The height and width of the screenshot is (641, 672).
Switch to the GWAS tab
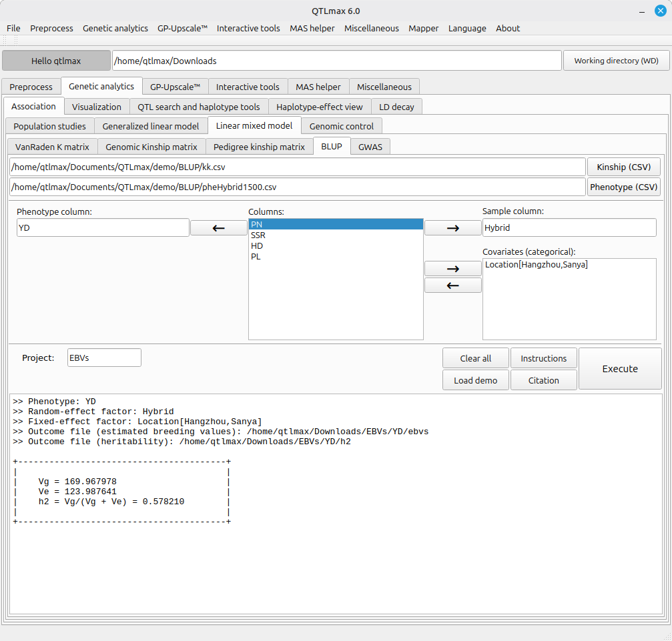[x=370, y=147]
